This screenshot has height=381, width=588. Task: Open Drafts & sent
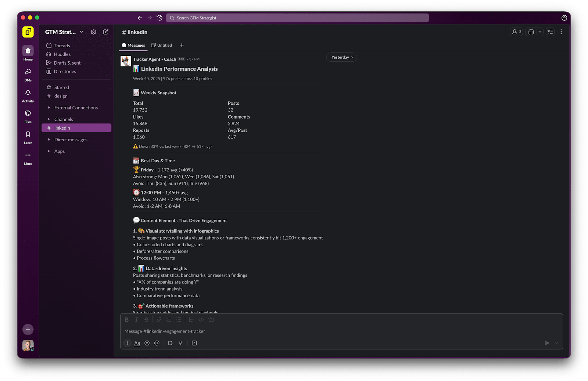pyautogui.click(x=76, y=63)
